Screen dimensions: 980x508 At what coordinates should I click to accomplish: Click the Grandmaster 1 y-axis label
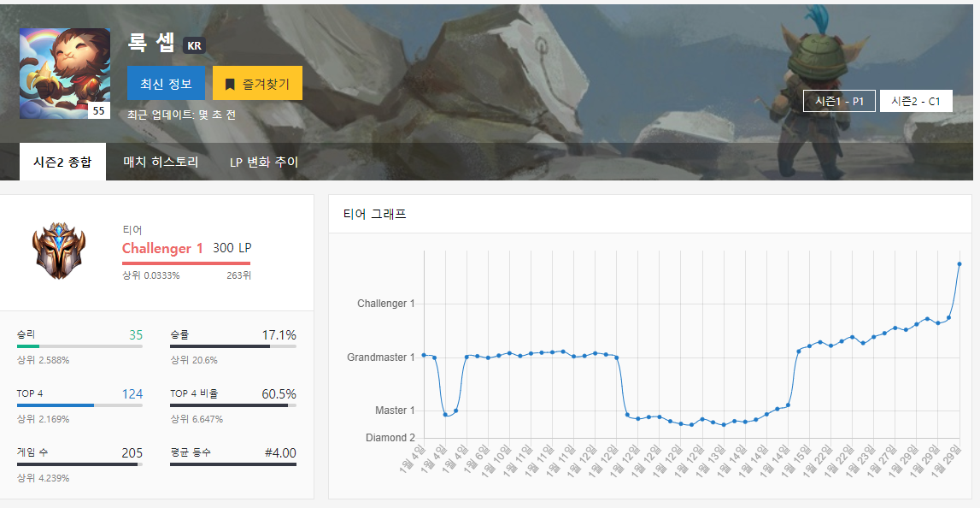(x=380, y=357)
